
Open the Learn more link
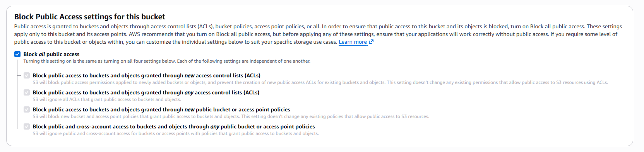click(x=353, y=42)
